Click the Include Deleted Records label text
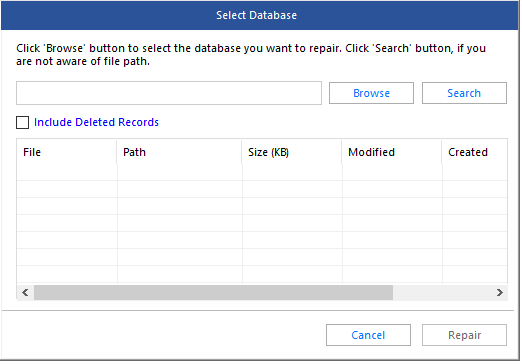 (96, 122)
